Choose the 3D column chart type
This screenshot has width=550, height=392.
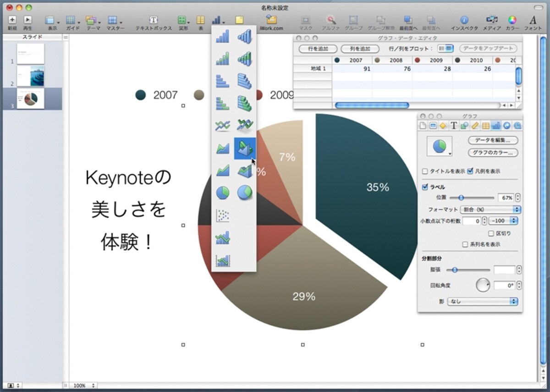coord(245,36)
